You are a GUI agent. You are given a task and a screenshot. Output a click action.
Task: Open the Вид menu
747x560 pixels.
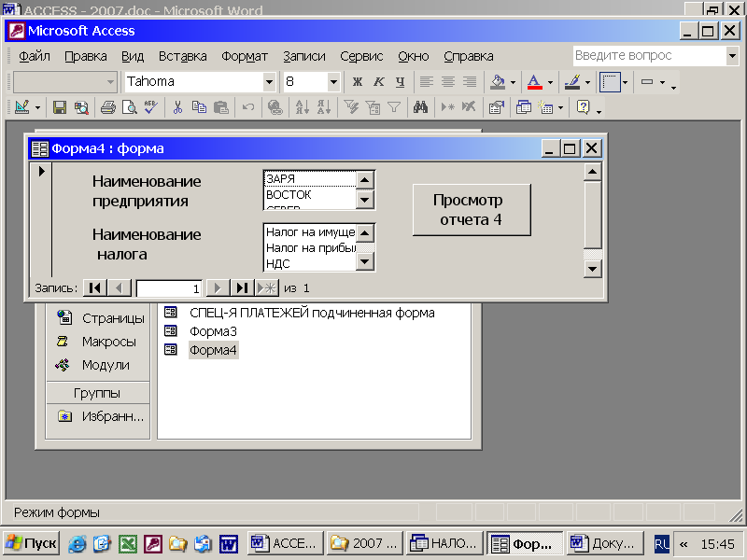pyautogui.click(x=133, y=56)
